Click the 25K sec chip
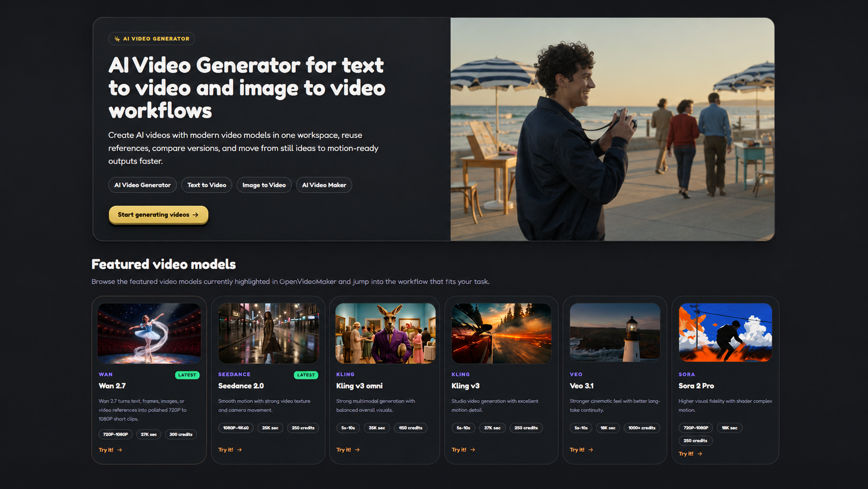This screenshot has height=489, width=868. [270, 428]
